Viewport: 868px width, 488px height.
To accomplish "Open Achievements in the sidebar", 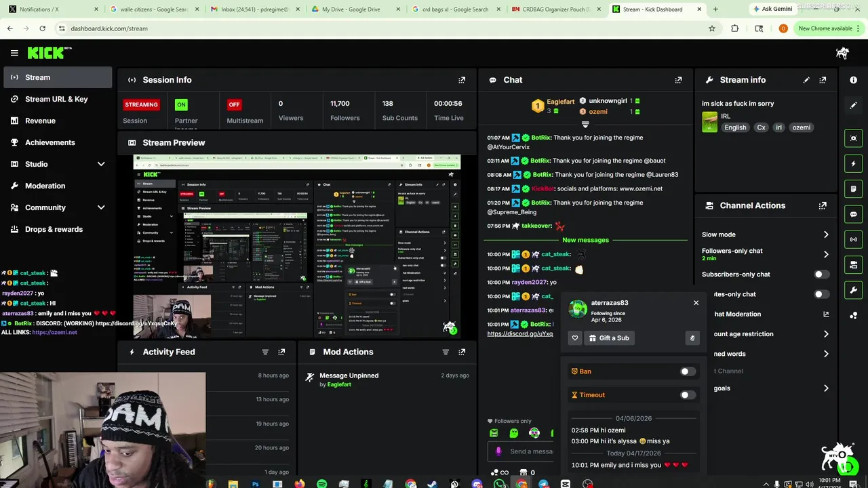I will (x=56, y=142).
